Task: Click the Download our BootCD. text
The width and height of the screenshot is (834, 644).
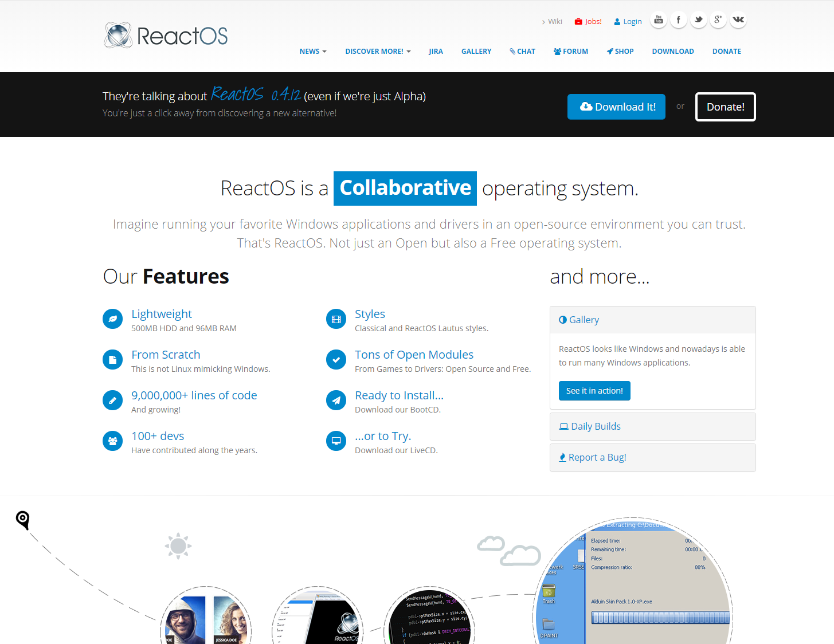Action: click(398, 410)
